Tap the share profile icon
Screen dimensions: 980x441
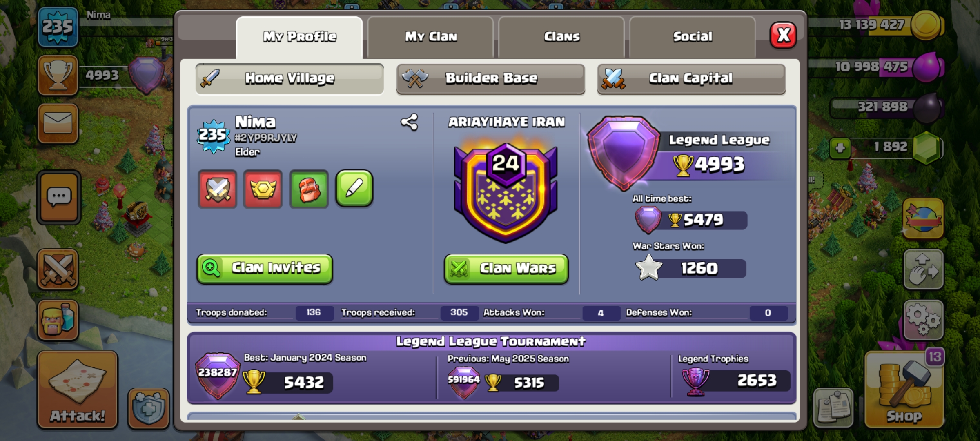coord(409,122)
